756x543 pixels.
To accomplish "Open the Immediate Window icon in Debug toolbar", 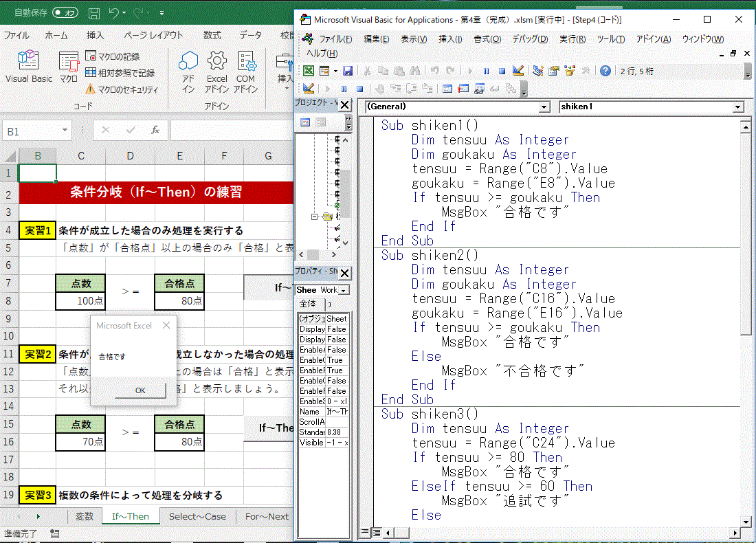I will 463,89.
